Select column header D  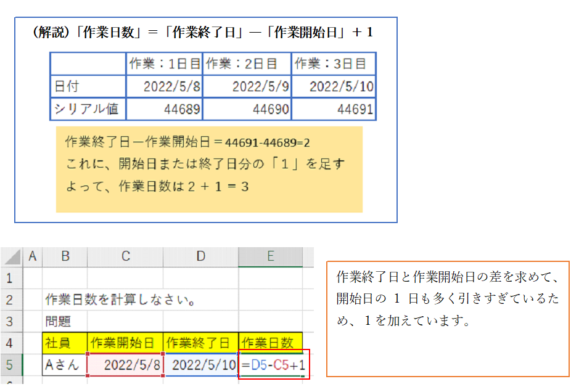point(200,256)
